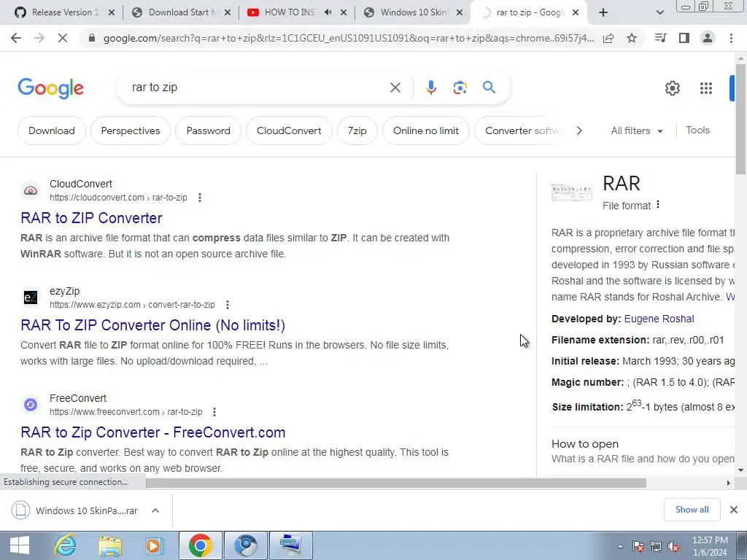Select the Converter software chip

tap(521, 131)
